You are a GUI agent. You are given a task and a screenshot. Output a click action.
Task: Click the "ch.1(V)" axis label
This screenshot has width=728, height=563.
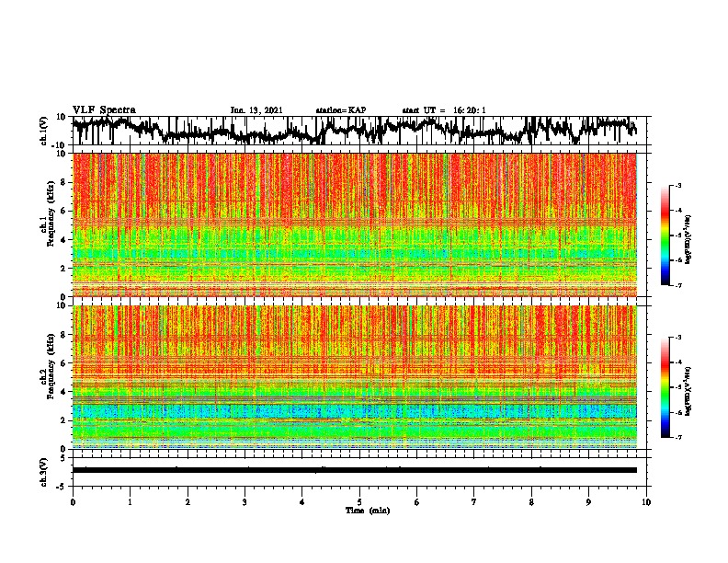pos(45,132)
